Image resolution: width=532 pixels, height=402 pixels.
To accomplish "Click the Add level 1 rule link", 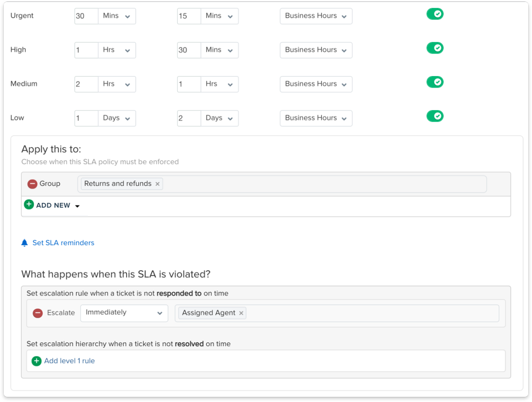I will pyautogui.click(x=69, y=360).
